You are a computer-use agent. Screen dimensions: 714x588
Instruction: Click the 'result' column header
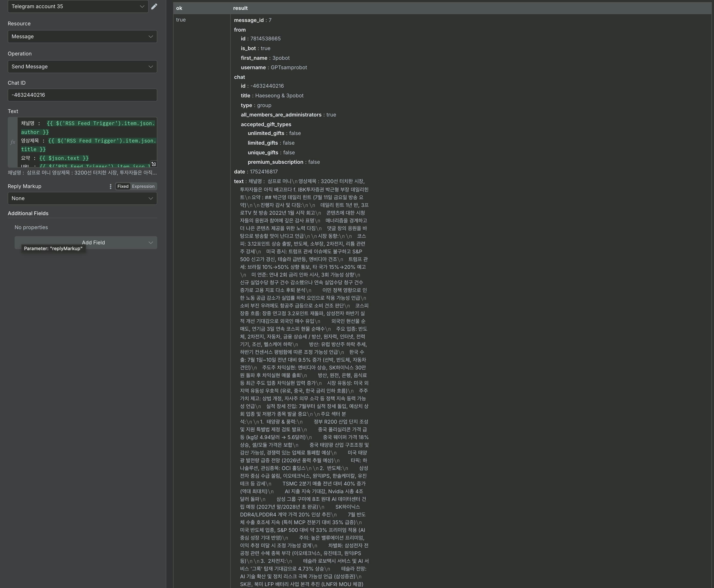[240, 8]
